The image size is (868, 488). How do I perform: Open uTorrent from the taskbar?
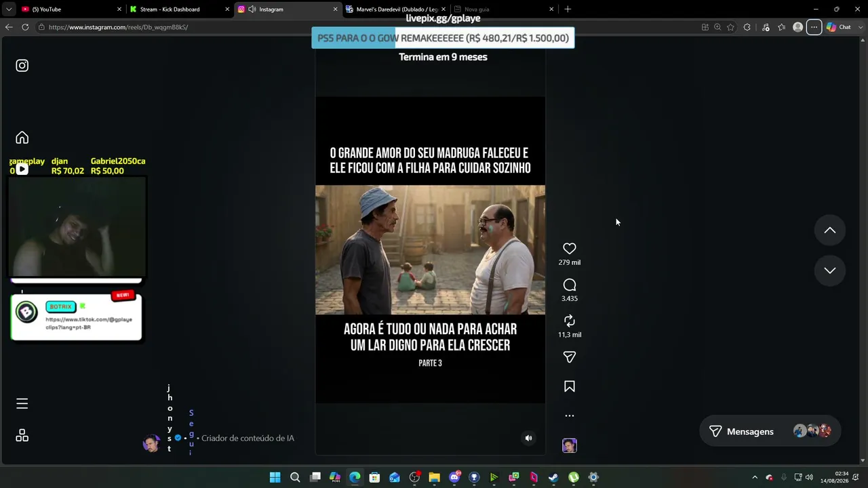click(574, 477)
